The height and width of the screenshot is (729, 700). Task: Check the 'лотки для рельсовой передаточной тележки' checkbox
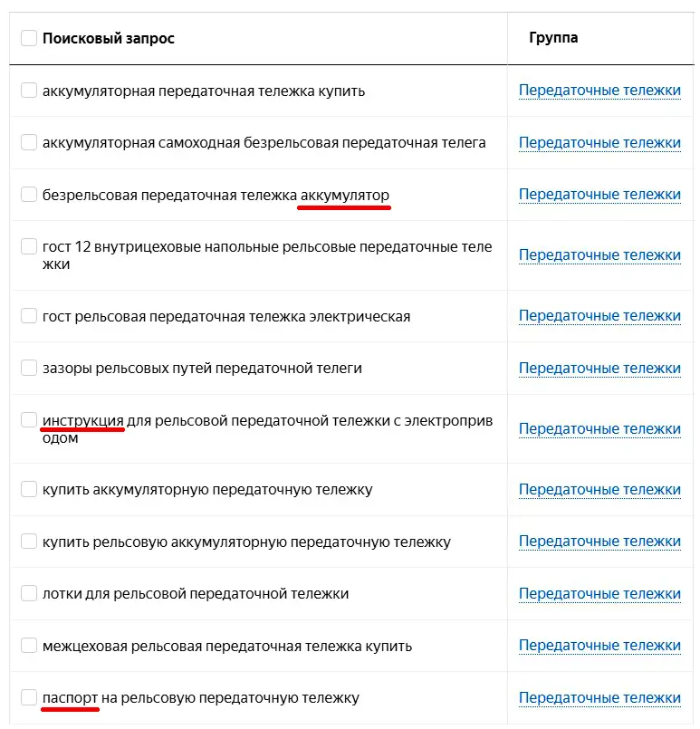[29, 594]
